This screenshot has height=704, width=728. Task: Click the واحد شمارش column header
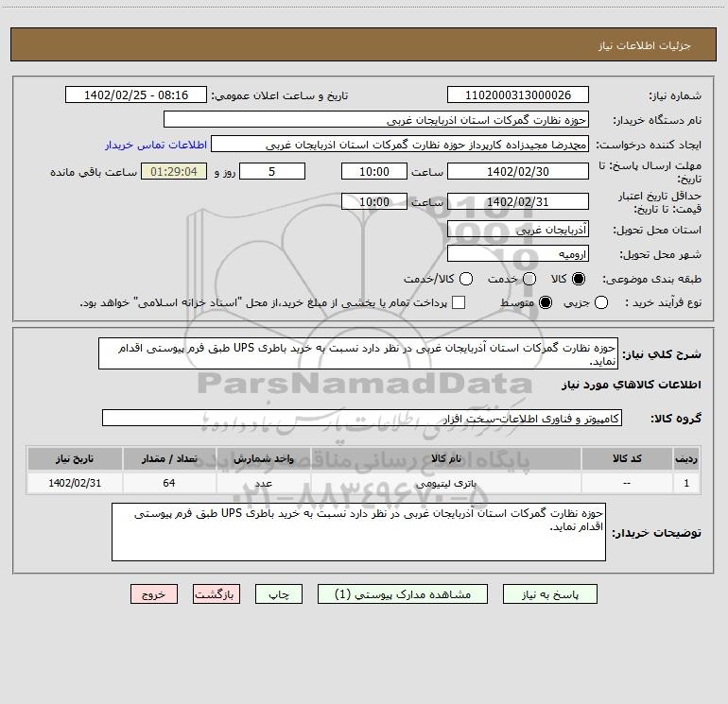tap(263, 458)
